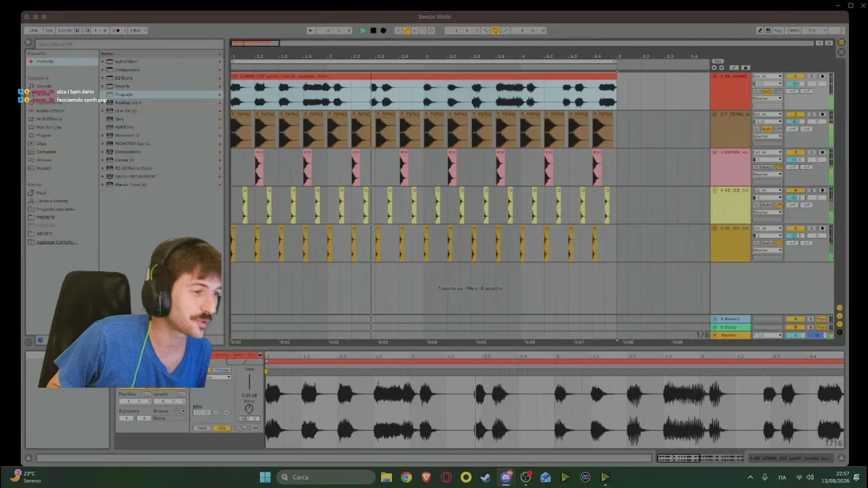Open Brave browser from the taskbar
This screenshot has width=868, height=488.
(x=426, y=477)
